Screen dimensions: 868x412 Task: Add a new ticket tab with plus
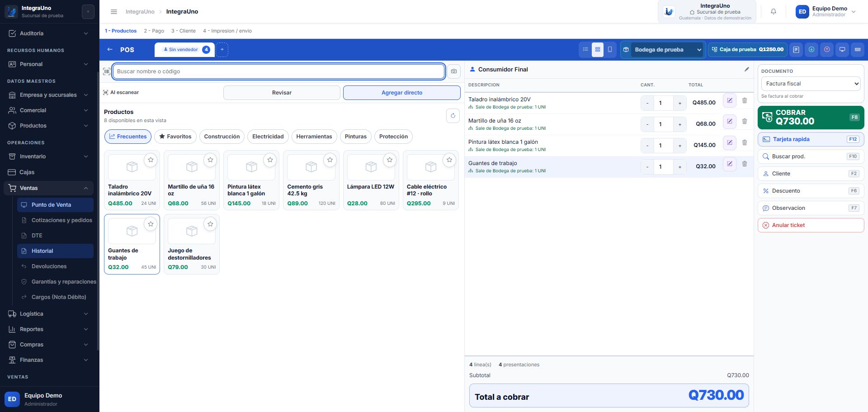pyautogui.click(x=222, y=50)
